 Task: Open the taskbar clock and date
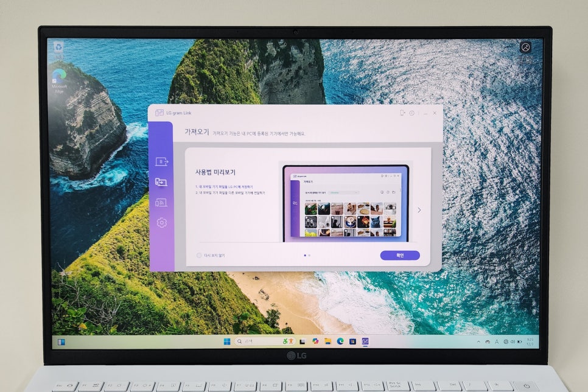(530, 341)
